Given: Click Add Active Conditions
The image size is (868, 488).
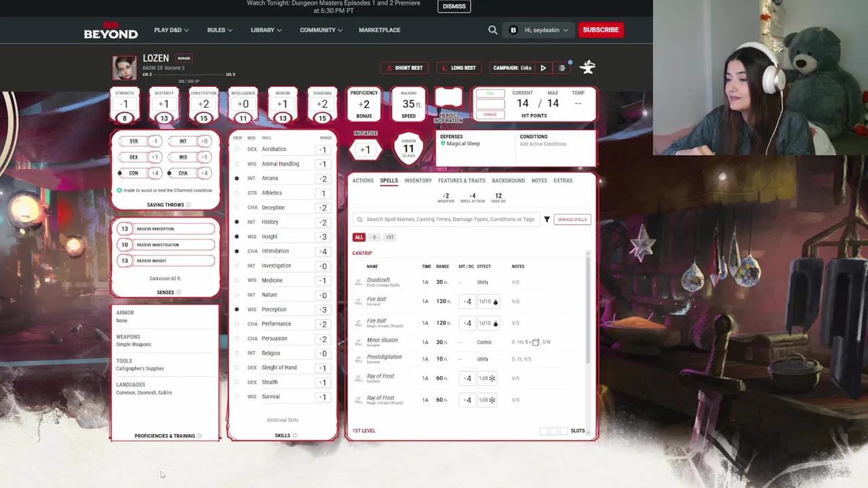Looking at the screenshot, I should [543, 144].
